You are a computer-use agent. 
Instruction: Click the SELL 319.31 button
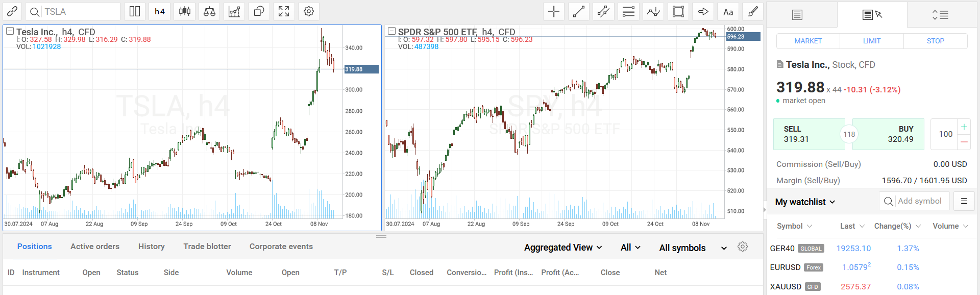pos(809,134)
